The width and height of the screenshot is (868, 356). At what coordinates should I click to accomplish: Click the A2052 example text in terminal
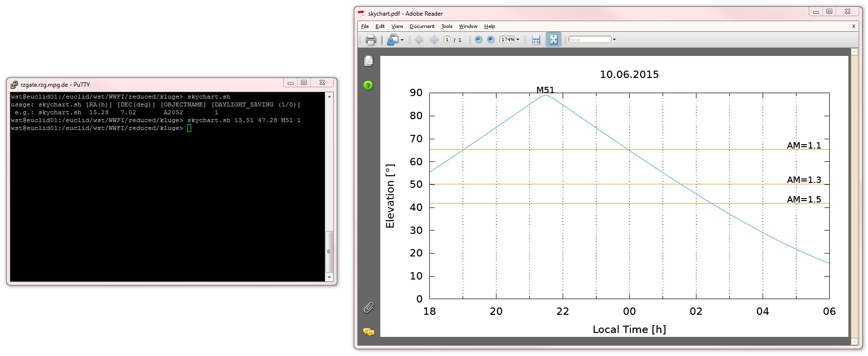[x=173, y=112]
